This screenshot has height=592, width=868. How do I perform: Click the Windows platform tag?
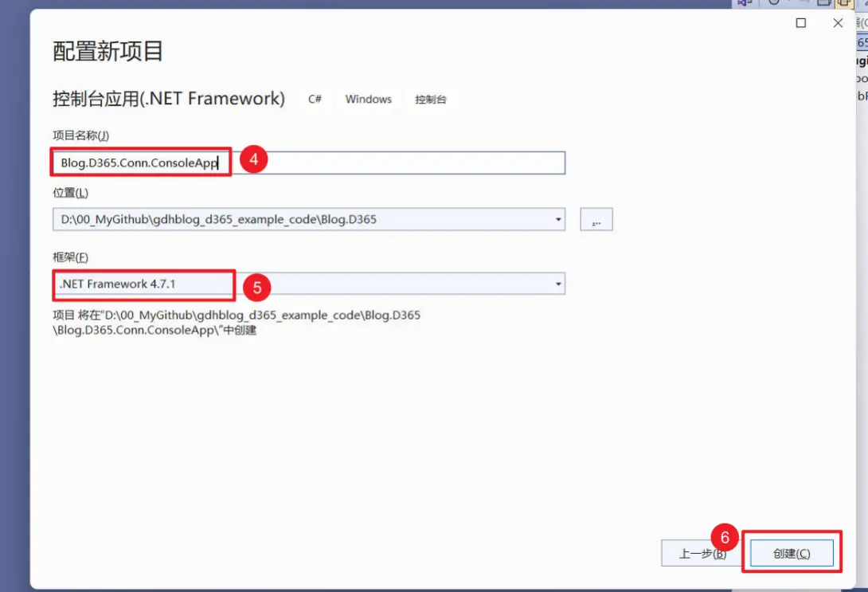[x=368, y=100]
